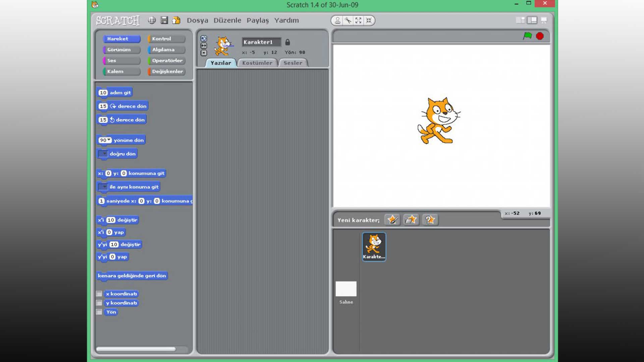
Task: Click the cat sprite on stage
Action: (438, 121)
